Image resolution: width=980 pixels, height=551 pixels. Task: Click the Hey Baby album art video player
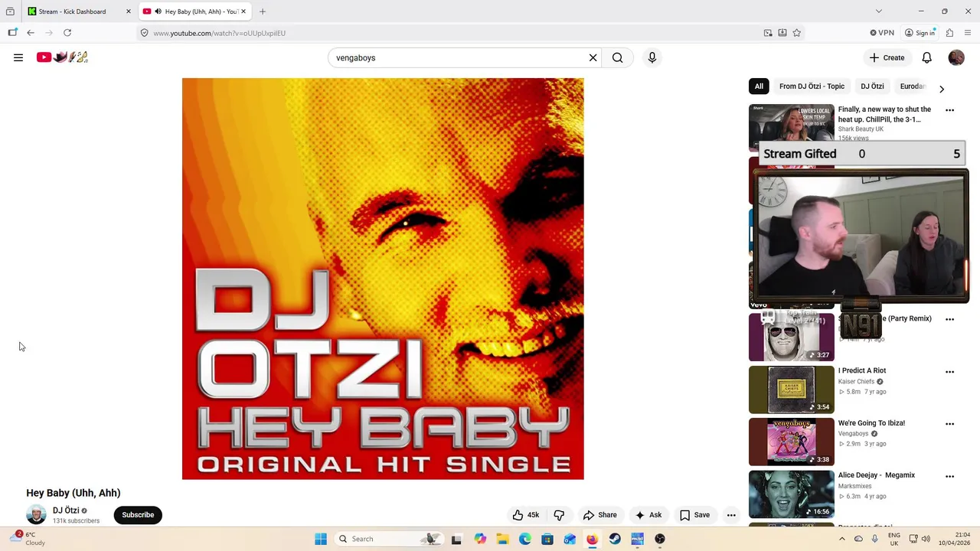pyautogui.click(x=383, y=279)
